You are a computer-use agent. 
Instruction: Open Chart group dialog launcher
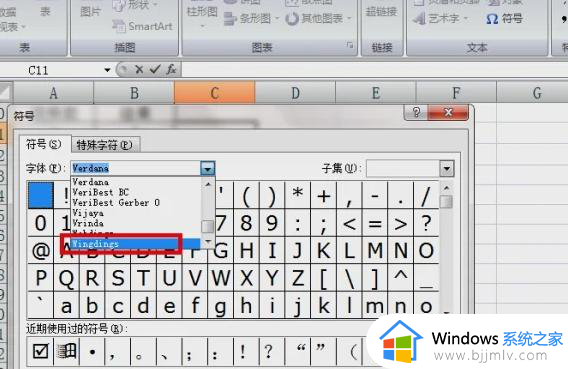pos(350,45)
